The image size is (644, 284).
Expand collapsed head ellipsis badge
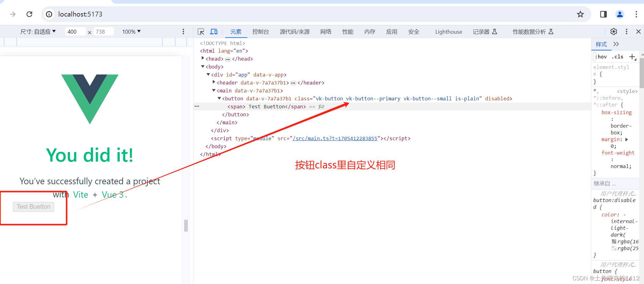(228, 59)
